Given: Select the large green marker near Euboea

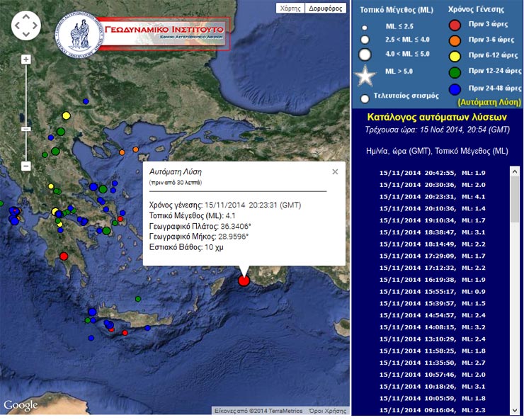Looking at the screenshot, I should tap(103, 189).
